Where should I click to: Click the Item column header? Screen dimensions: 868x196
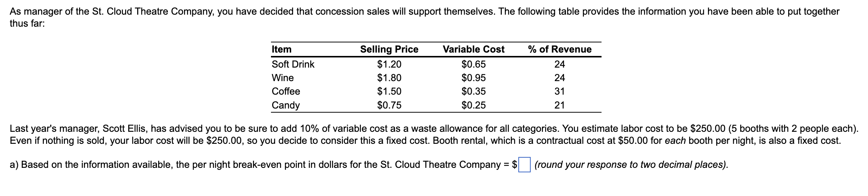[281, 49]
